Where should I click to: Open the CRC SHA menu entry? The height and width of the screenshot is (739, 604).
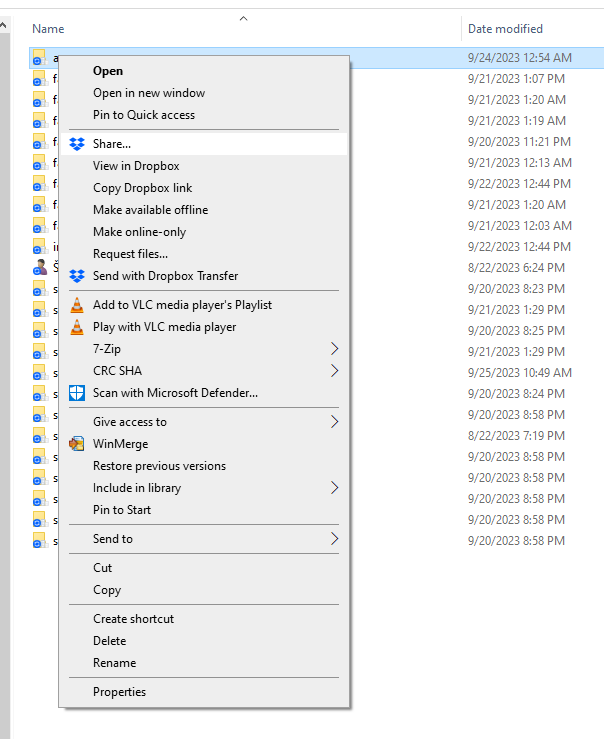point(204,371)
